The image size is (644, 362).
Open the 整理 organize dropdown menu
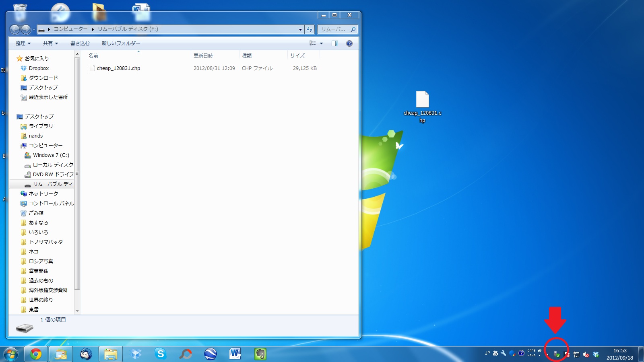(x=23, y=43)
